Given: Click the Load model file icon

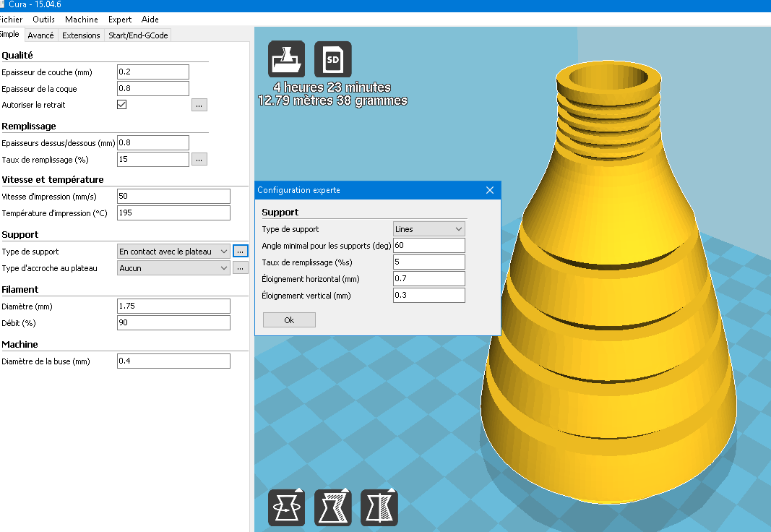Looking at the screenshot, I should pos(286,59).
